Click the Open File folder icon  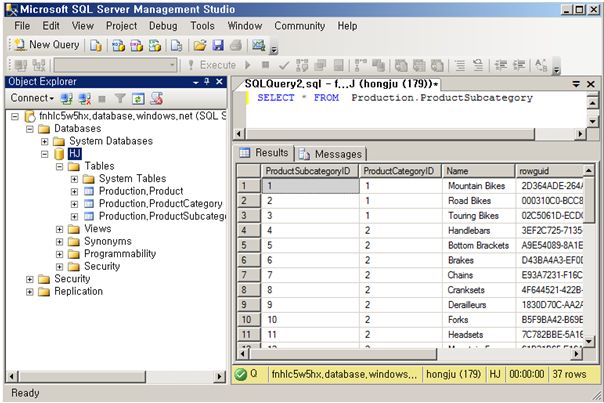click(x=200, y=45)
